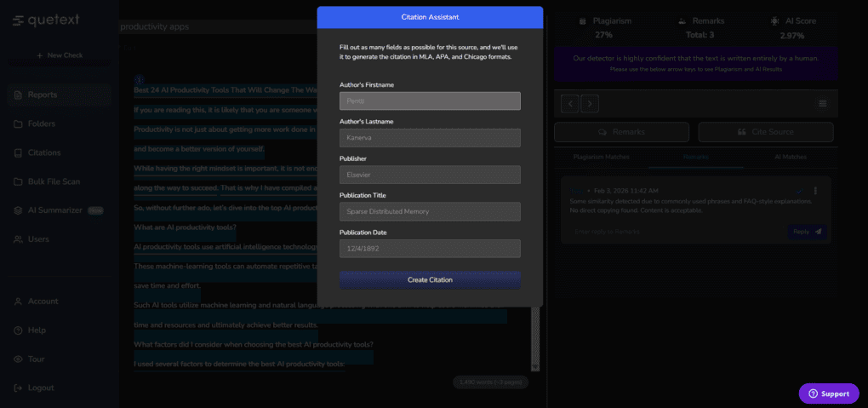
Task: Click the '2.97%' AI score value
Action: coord(792,36)
